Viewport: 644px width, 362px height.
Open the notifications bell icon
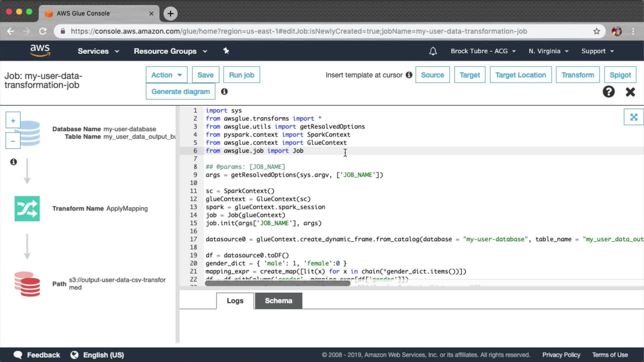pyautogui.click(x=433, y=51)
